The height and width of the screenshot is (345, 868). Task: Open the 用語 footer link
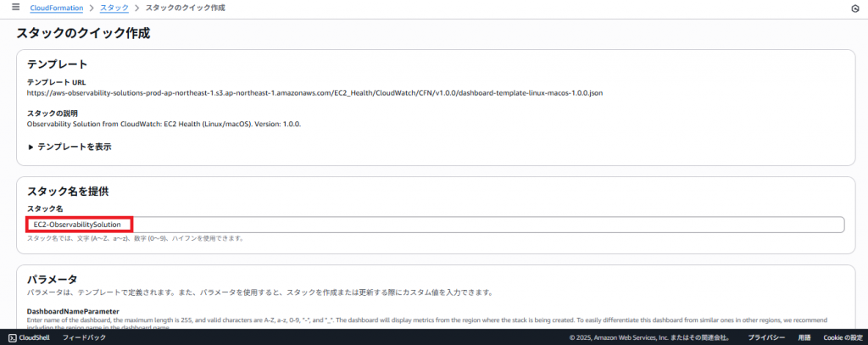[804, 337]
